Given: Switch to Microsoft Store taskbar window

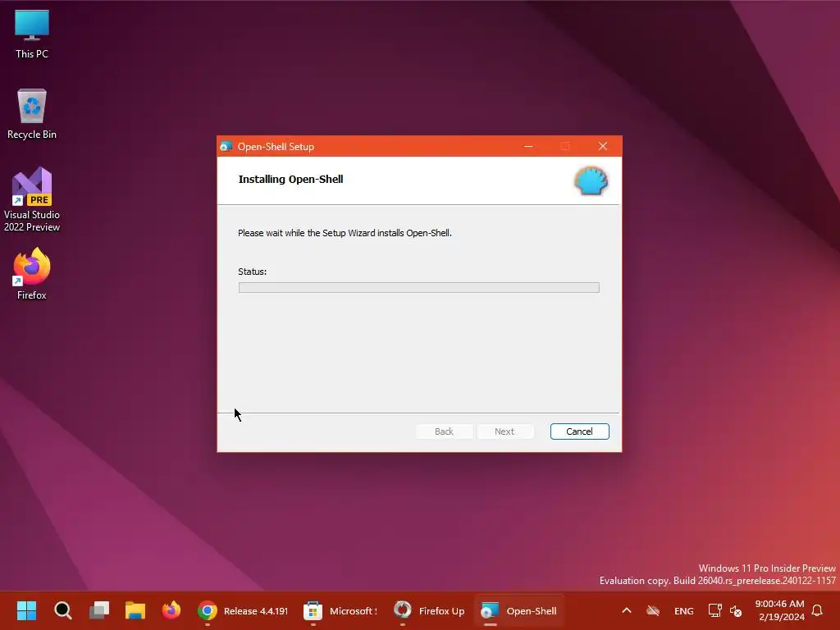Looking at the screenshot, I should coord(340,610).
